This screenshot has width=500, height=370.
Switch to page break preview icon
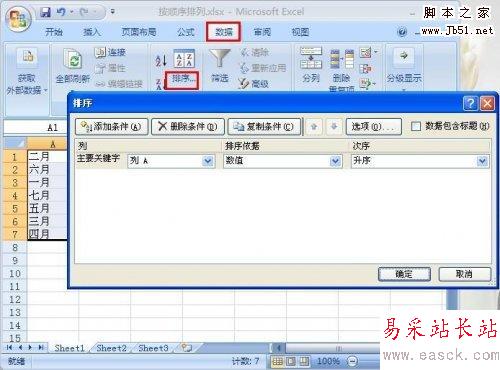304,361
